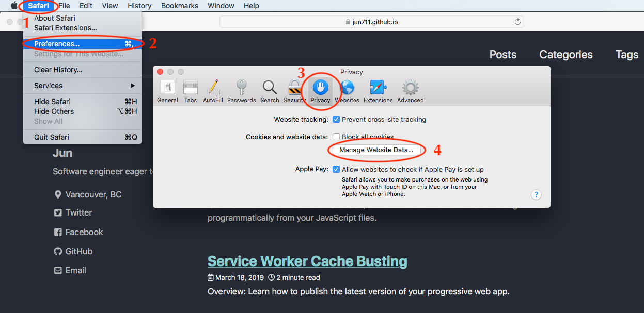Open the Advanced preferences gear
Screen dimensions: 644x313
(x=411, y=87)
